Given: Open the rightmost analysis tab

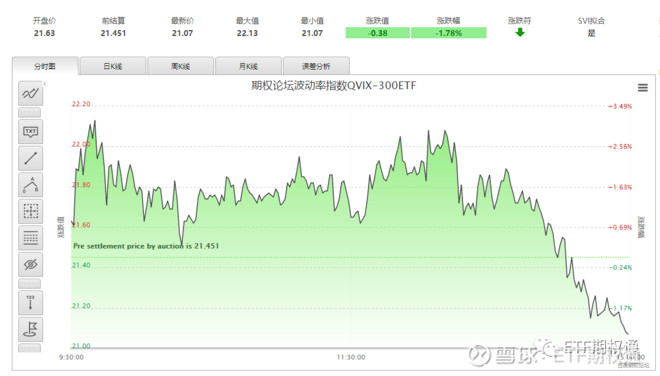Looking at the screenshot, I should [x=316, y=66].
